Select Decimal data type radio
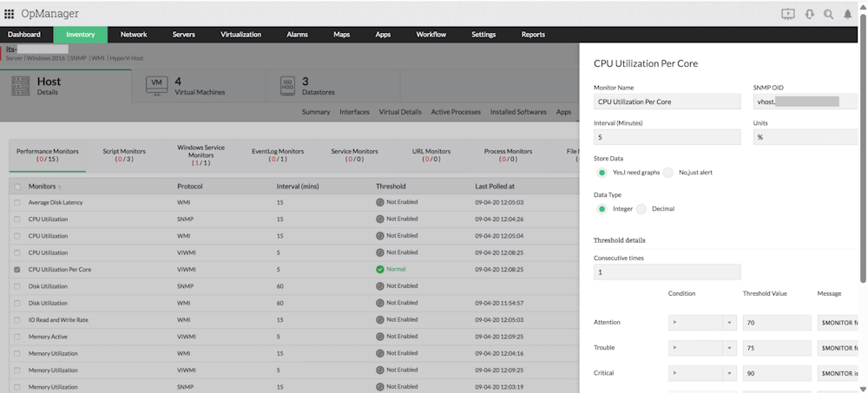The width and height of the screenshot is (868, 393). point(641,209)
